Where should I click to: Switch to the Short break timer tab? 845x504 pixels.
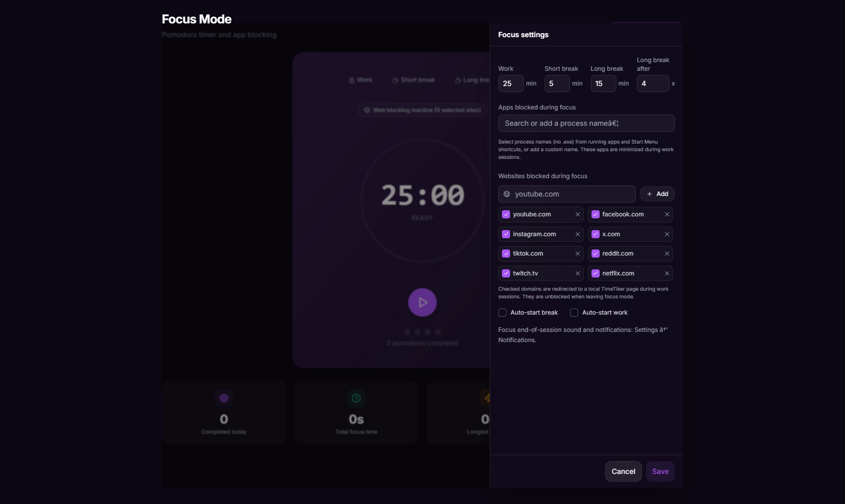(x=413, y=80)
